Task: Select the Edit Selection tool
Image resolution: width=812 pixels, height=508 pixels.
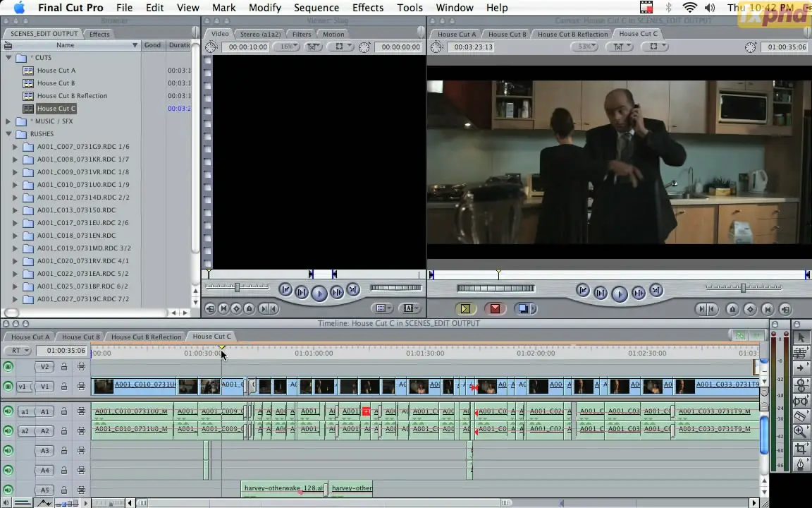Action: 801,353
